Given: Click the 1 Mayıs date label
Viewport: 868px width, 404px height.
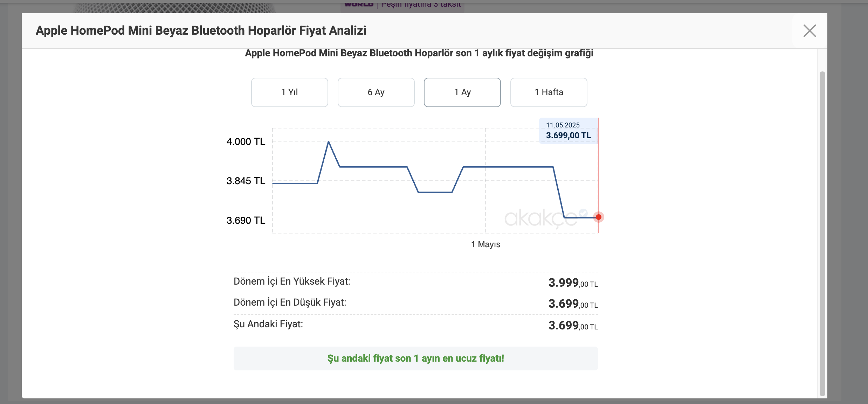Looking at the screenshot, I should tap(485, 244).
